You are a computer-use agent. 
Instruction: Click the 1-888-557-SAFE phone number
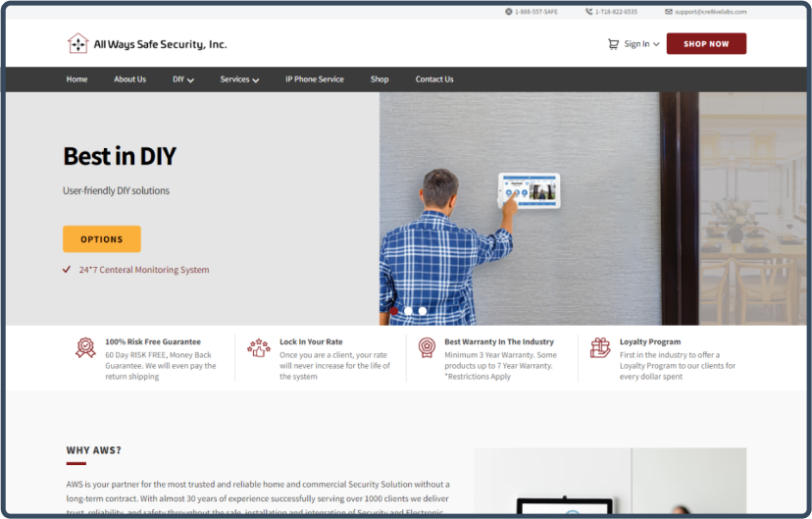pos(537,12)
